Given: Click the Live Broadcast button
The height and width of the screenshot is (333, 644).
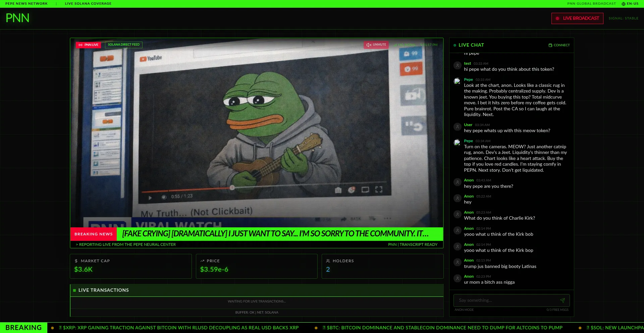Looking at the screenshot, I should coord(577,18).
